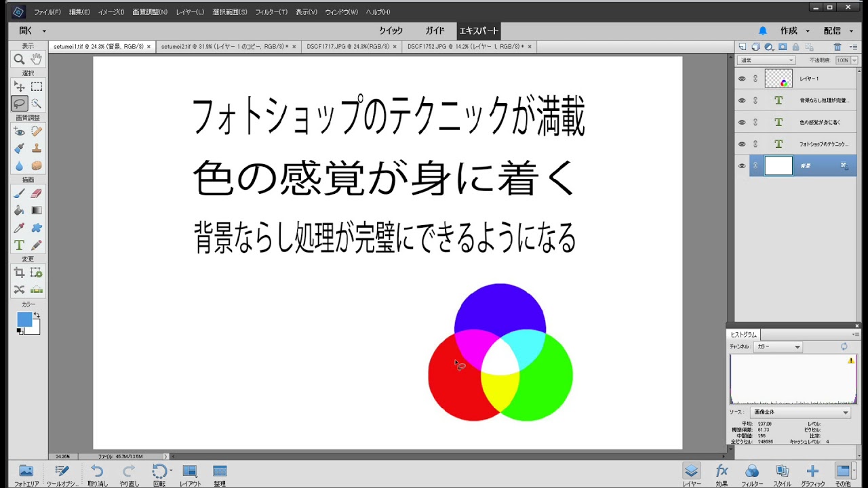Open the histogram ソース dropdown 画像全体
Viewport: 868px width, 488px height.
[x=801, y=412]
